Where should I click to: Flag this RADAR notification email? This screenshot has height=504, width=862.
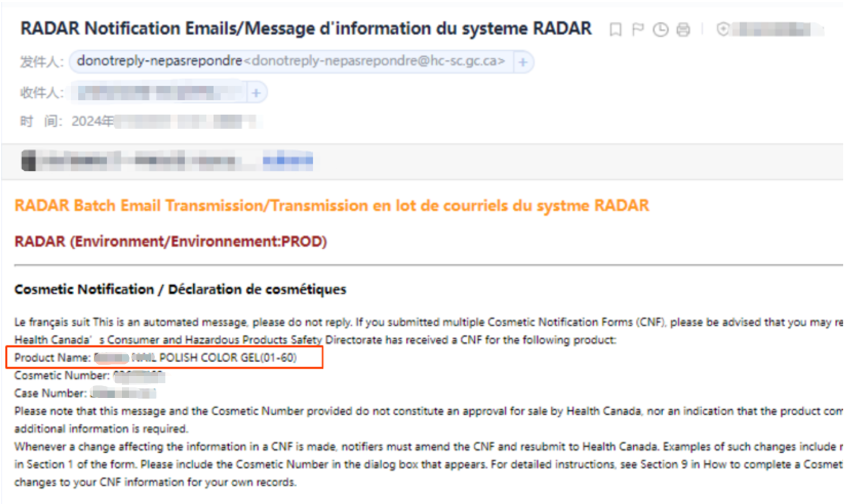click(637, 30)
